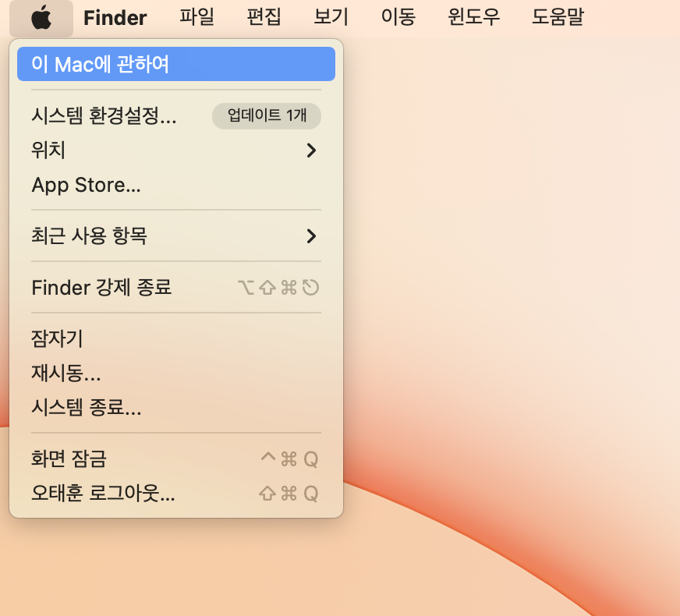The image size is (680, 616).
Task: Open the 윈도우 menu
Action: point(473,17)
